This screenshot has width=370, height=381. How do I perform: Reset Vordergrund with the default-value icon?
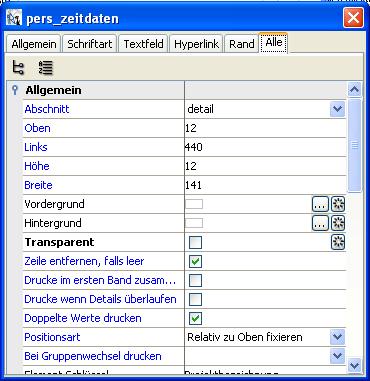338,204
